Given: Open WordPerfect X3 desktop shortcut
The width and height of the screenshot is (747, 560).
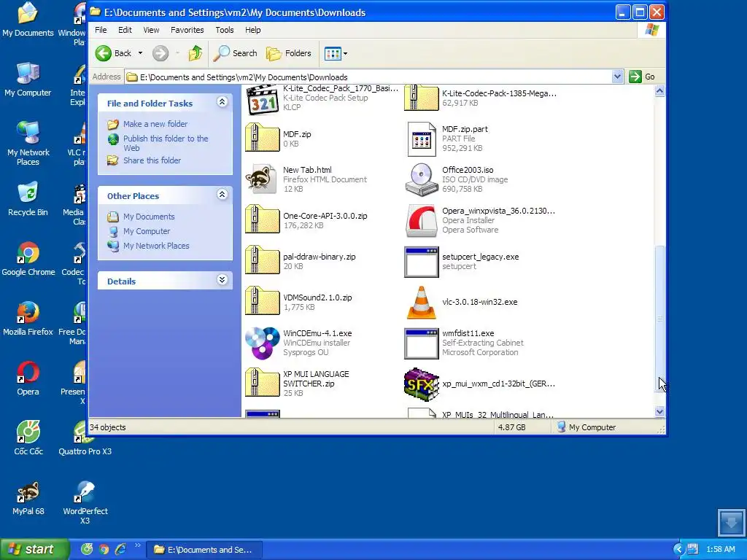Looking at the screenshot, I should tap(85, 503).
